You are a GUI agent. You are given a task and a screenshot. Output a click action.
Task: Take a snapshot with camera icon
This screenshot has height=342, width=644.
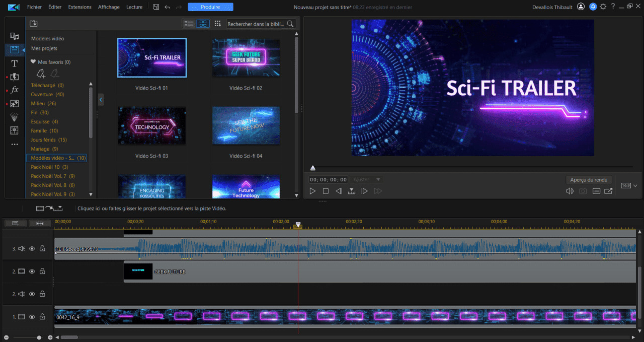[583, 191]
